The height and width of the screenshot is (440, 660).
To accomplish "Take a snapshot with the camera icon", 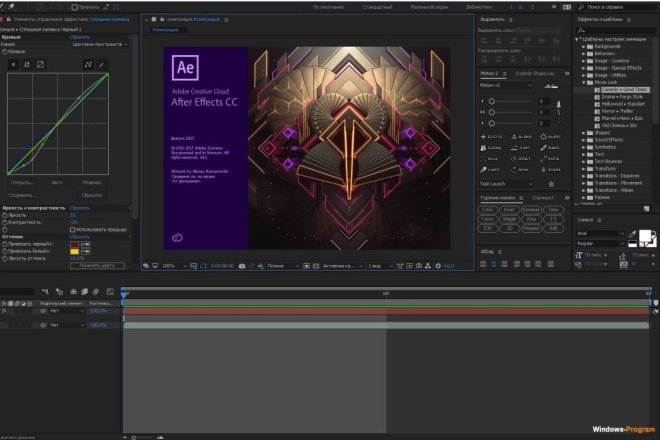I will (242, 266).
